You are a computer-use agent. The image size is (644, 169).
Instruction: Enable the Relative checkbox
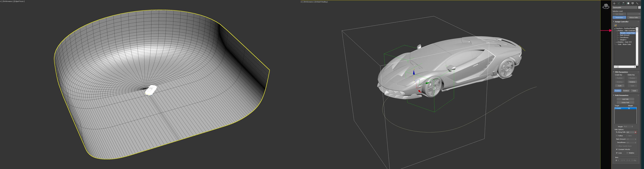click(x=627, y=153)
